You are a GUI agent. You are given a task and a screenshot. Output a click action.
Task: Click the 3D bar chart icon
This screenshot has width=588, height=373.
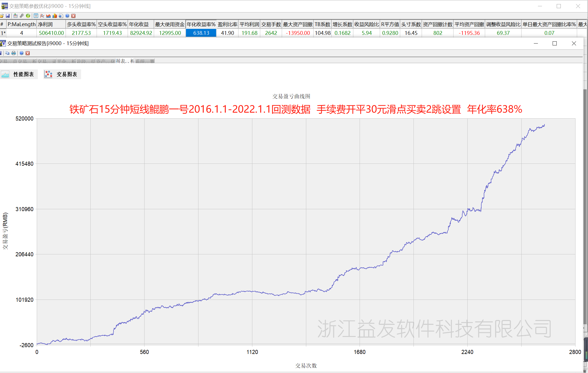click(55, 16)
